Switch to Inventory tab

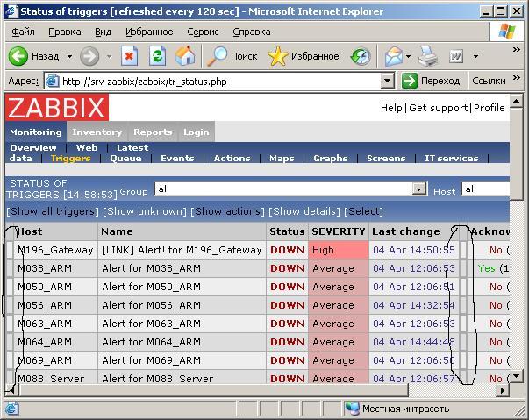pyautogui.click(x=97, y=132)
